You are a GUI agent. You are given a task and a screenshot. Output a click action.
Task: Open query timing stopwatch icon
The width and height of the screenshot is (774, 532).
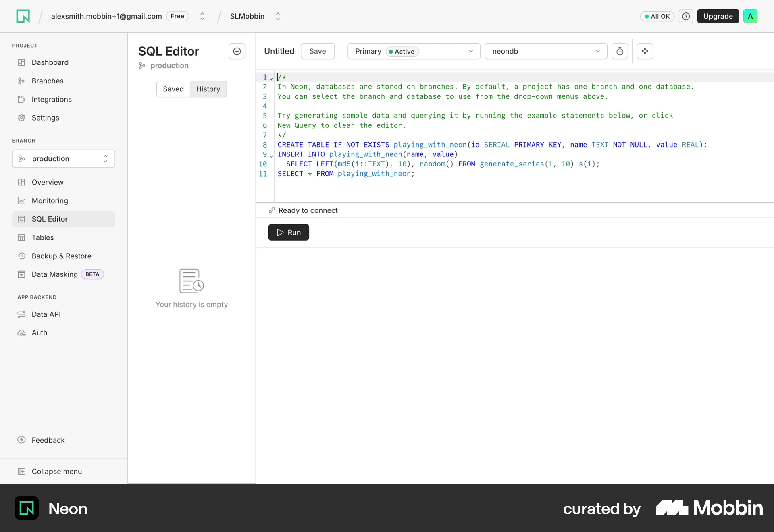pos(620,51)
